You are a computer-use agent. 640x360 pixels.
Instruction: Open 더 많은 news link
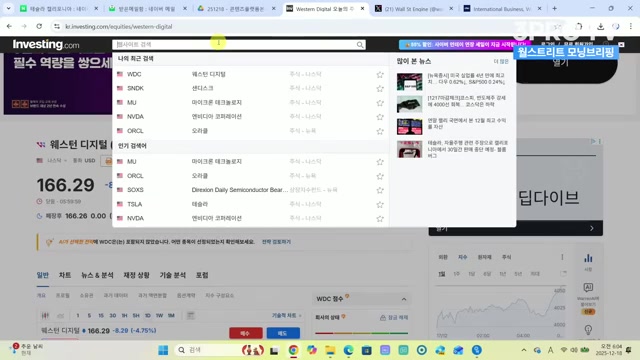coord(501,61)
